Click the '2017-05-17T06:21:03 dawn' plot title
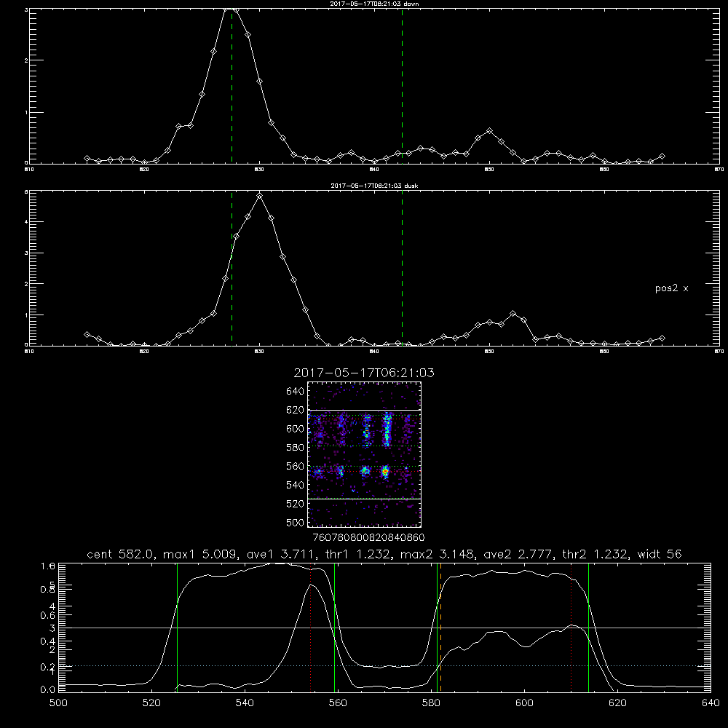This screenshot has height=728, width=728. tap(374, 4)
